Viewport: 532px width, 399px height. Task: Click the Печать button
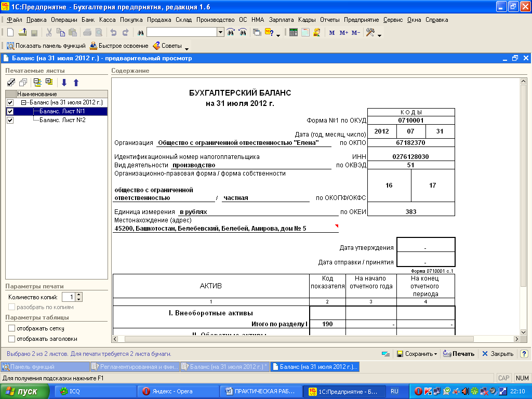(x=459, y=354)
